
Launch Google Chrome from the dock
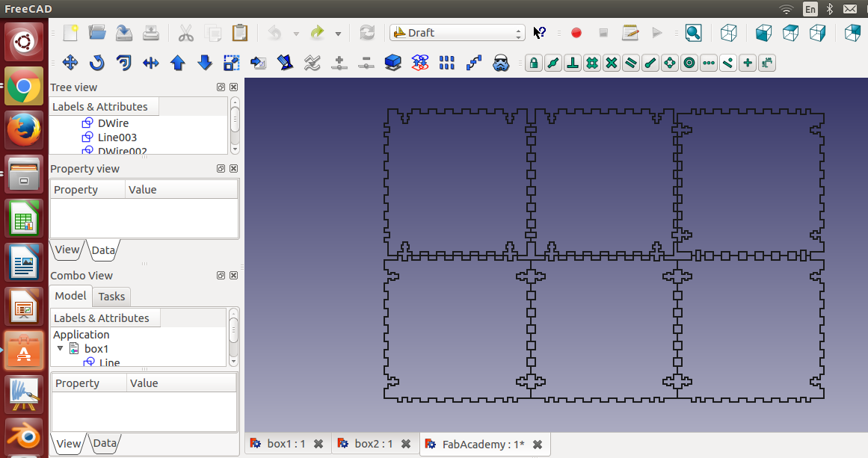pyautogui.click(x=24, y=86)
